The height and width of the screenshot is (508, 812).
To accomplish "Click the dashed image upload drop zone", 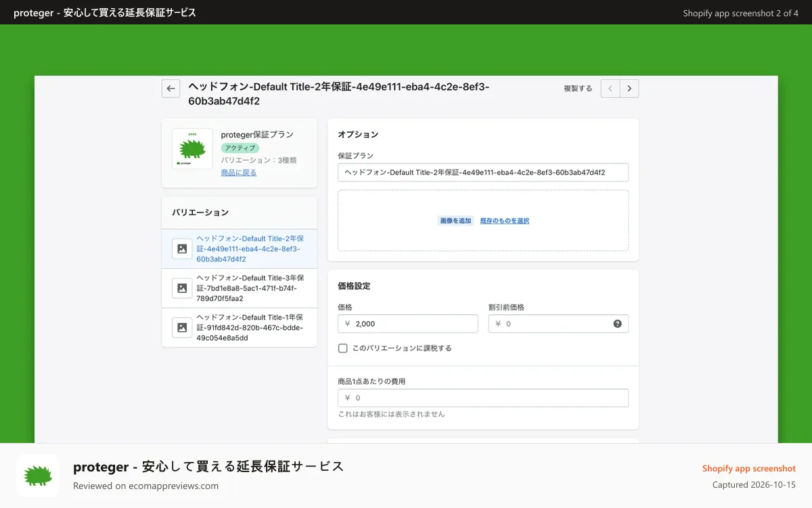I will [x=483, y=221].
